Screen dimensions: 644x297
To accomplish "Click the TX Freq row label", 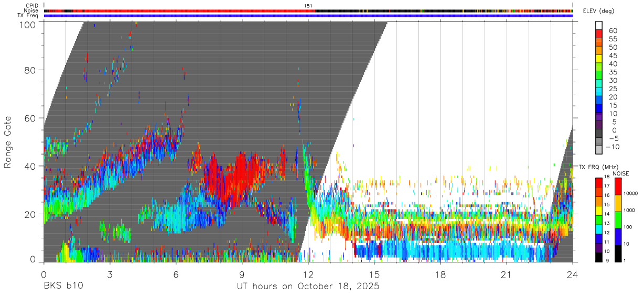I will [x=28, y=16].
